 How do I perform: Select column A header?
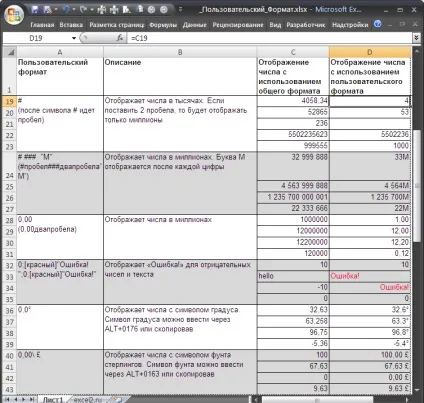pyautogui.click(x=60, y=52)
